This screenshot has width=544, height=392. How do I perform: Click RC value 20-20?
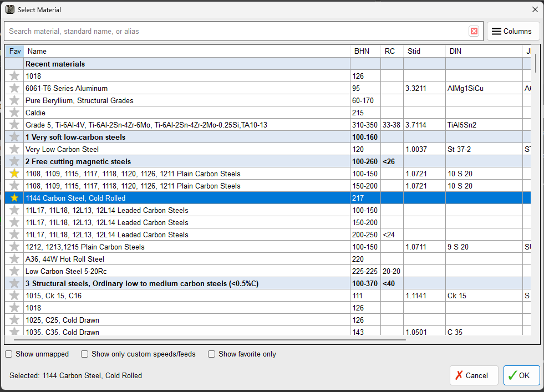click(x=392, y=271)
